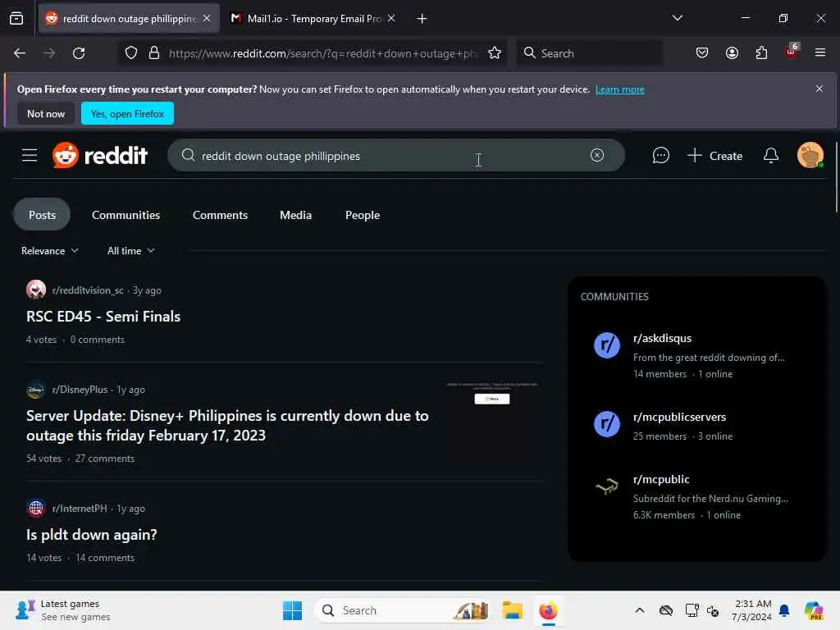Show hidden system tray icons
The image size is (840, 630).
coord(640,610)
